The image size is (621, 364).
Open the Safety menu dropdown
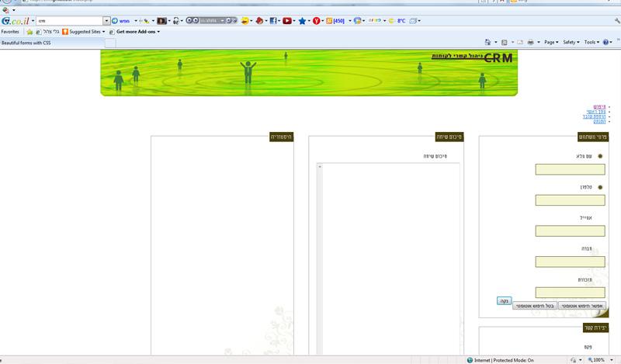click(x=571, y=42)
